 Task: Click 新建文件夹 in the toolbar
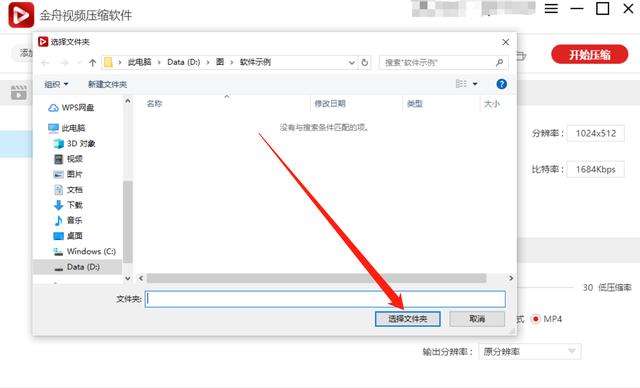coord(107,84)
